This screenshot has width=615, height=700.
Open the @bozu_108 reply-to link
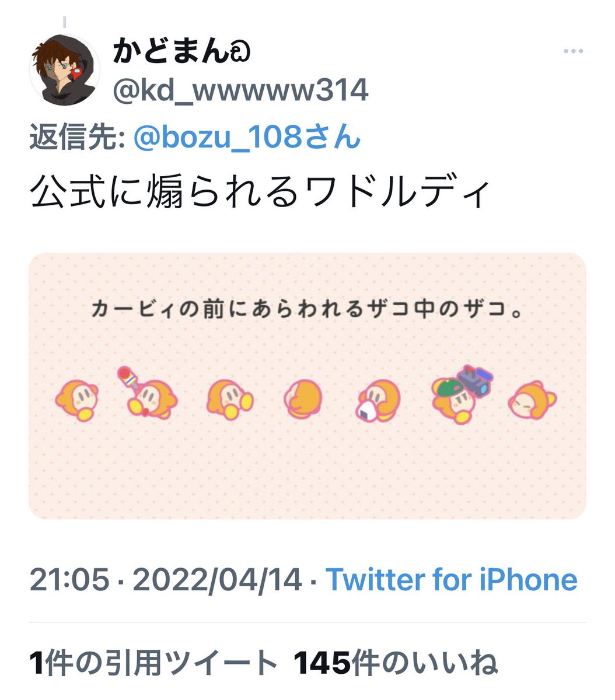pos(247,138)
